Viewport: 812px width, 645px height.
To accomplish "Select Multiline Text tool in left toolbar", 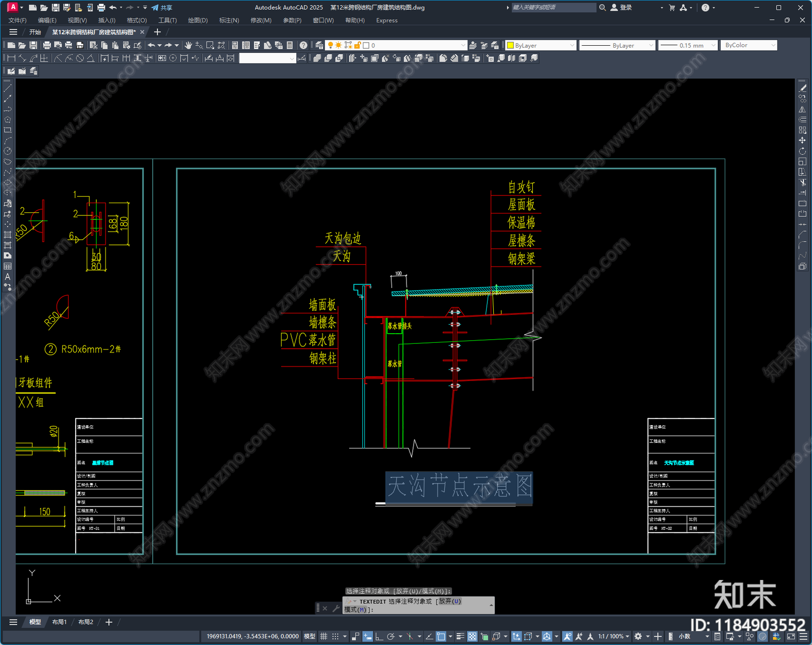I will click(x=8, y=277).
